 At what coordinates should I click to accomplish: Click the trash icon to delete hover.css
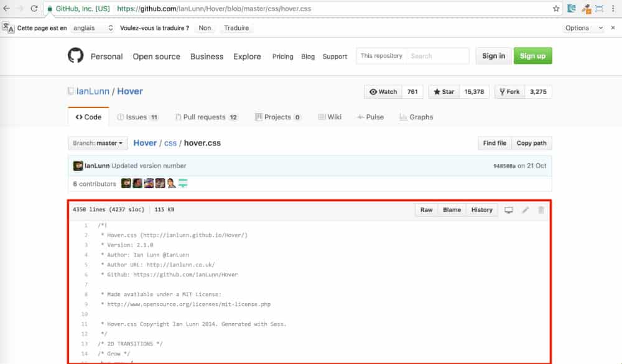pyautogui.click(x=541, y=210)
